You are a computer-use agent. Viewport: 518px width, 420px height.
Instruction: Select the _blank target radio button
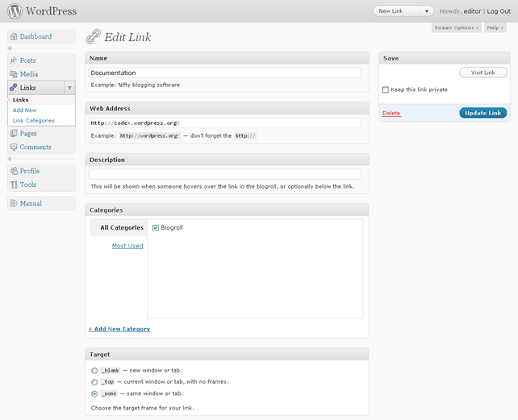pyautogui.click(x=94, y=371)
